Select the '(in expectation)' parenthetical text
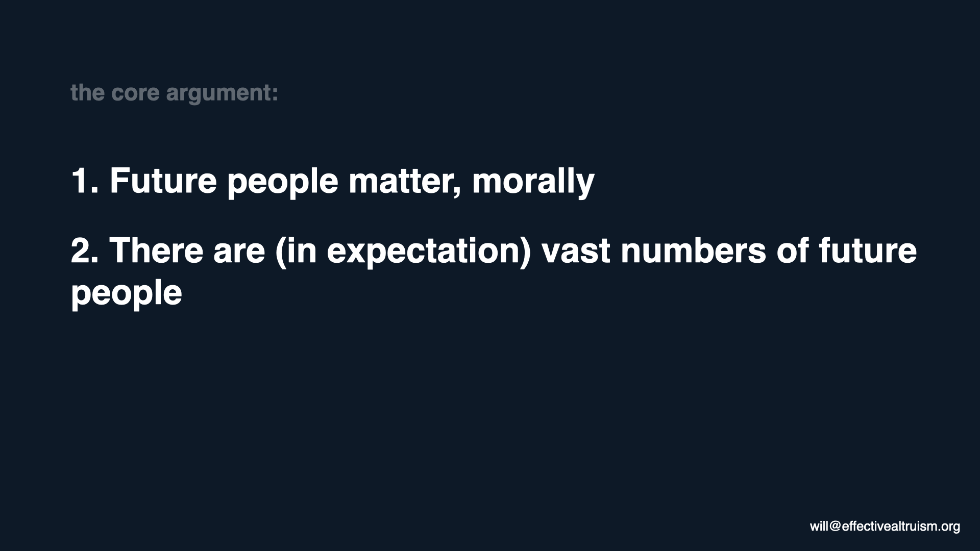The height and width of the screenshot is (551, 980). click(x=403, y=252)
